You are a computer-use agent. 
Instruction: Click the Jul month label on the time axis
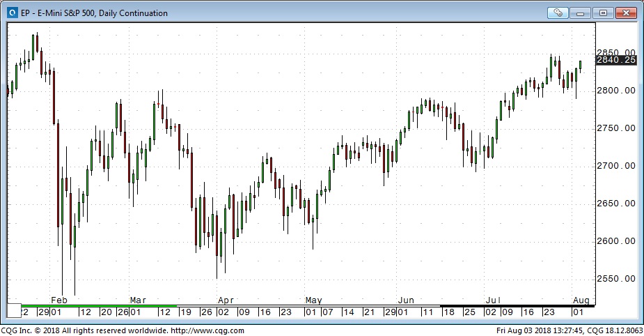pos(493,300)
